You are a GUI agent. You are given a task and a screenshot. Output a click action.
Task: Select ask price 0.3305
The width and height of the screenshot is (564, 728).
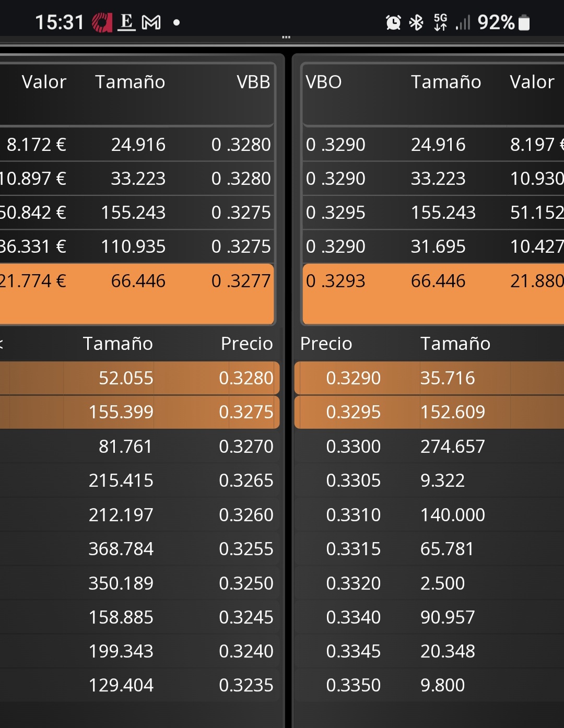tap(354, 480)
